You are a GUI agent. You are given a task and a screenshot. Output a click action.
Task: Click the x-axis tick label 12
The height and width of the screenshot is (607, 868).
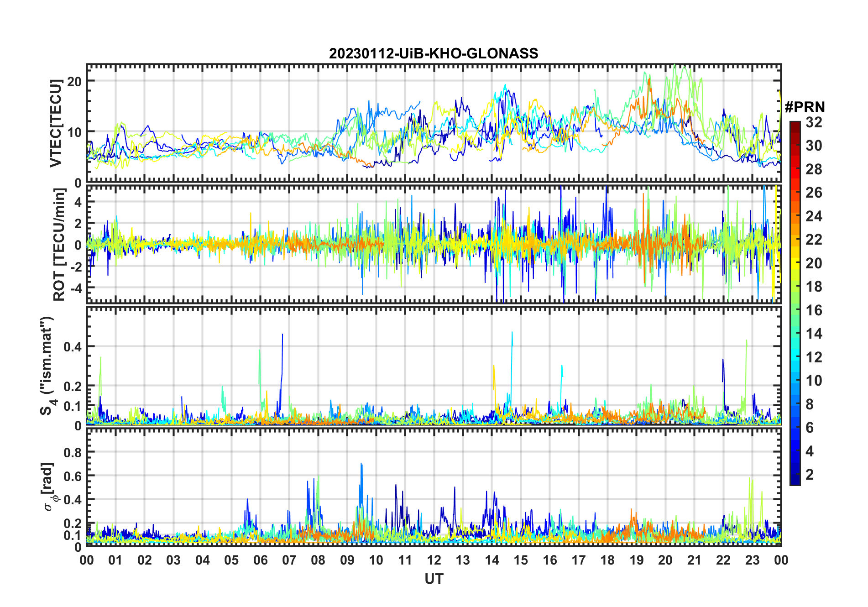click(434, 560)
